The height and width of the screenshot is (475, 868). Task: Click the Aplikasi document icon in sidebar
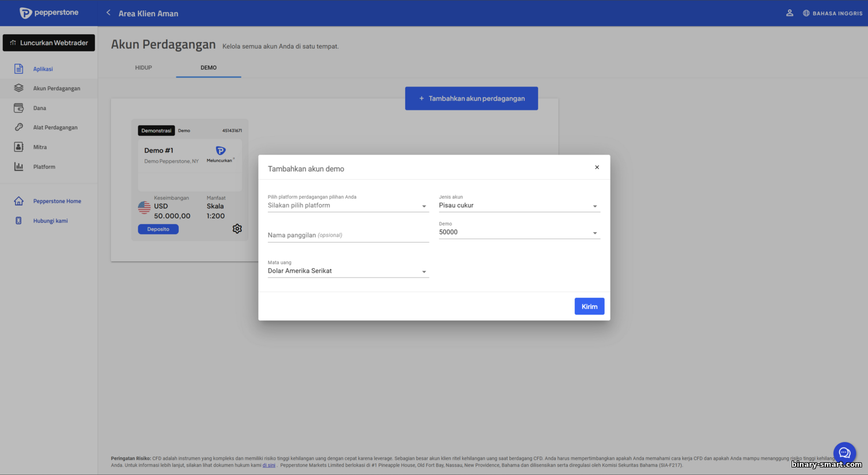click(19, 69)
